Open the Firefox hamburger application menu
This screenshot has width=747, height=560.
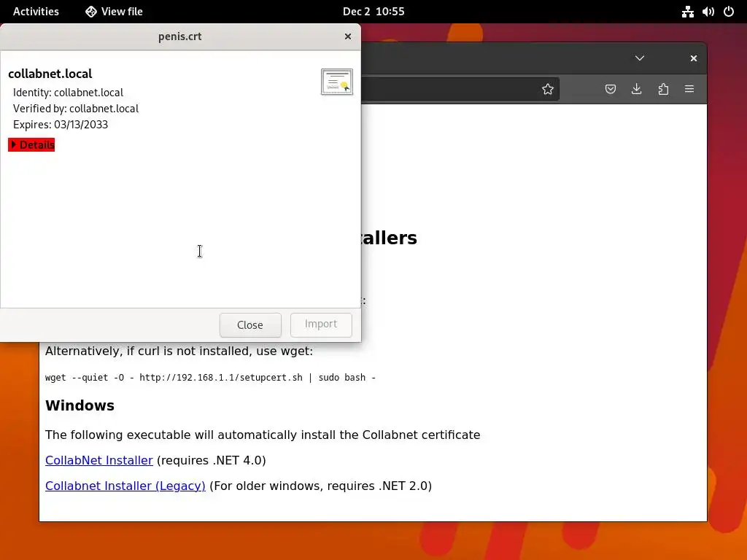tap(689, 89)
